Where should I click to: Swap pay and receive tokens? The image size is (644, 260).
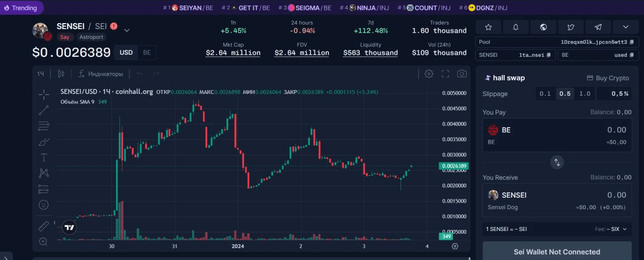[557, 162]
